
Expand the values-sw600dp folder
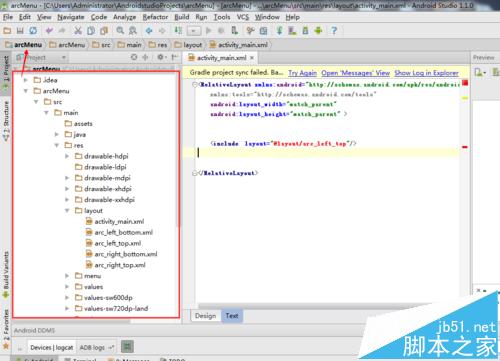[67, 297]
